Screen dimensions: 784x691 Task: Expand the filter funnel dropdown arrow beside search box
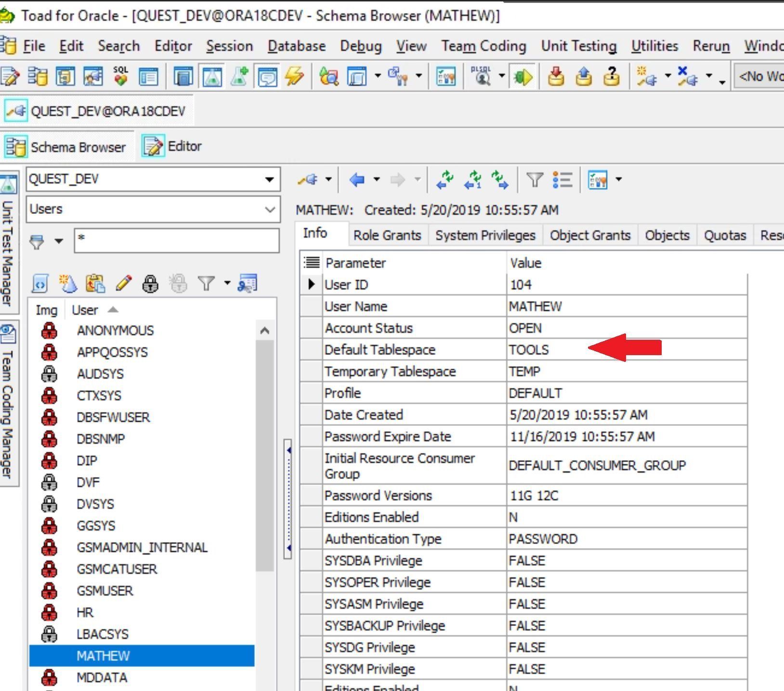pos(59,240)
